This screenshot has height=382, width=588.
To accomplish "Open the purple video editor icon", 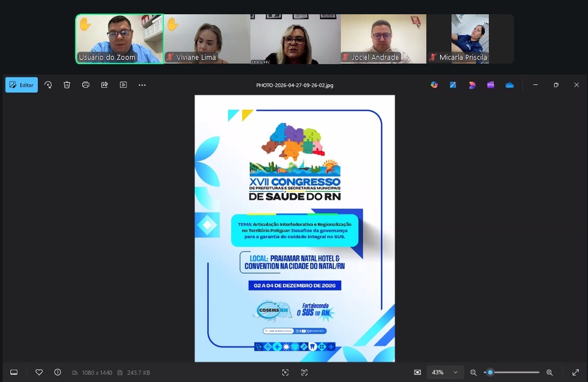I will 490,85.
